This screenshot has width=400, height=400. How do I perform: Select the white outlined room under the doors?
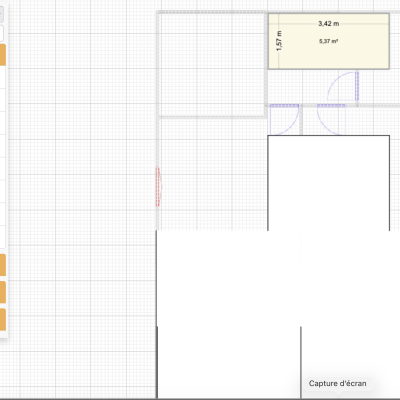click(329, 183)
